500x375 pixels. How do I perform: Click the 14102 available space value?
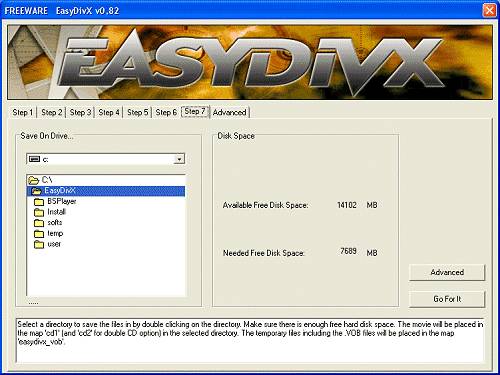click(x=347, y=205)
